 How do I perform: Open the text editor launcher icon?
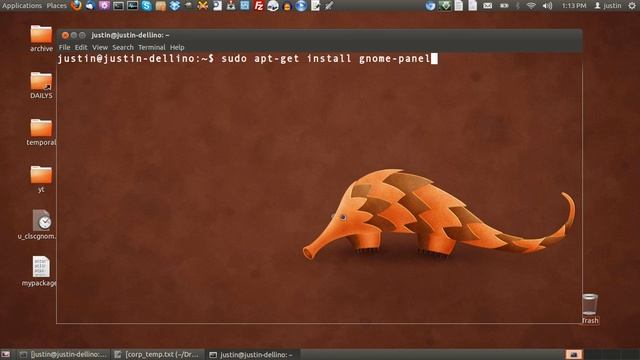[315, 6]
